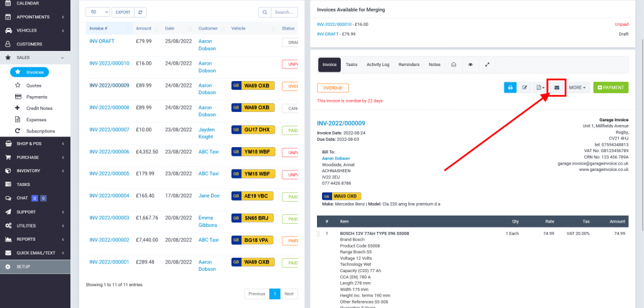The height and width of the screenshot is (308, 644).
Task: Click the invoice search input field
Action: 284,12
